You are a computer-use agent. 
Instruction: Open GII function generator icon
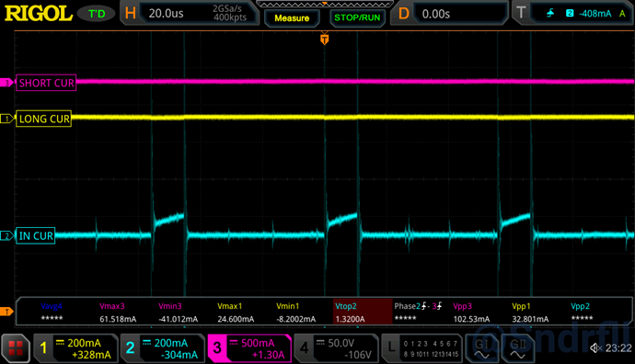[517, 348]
